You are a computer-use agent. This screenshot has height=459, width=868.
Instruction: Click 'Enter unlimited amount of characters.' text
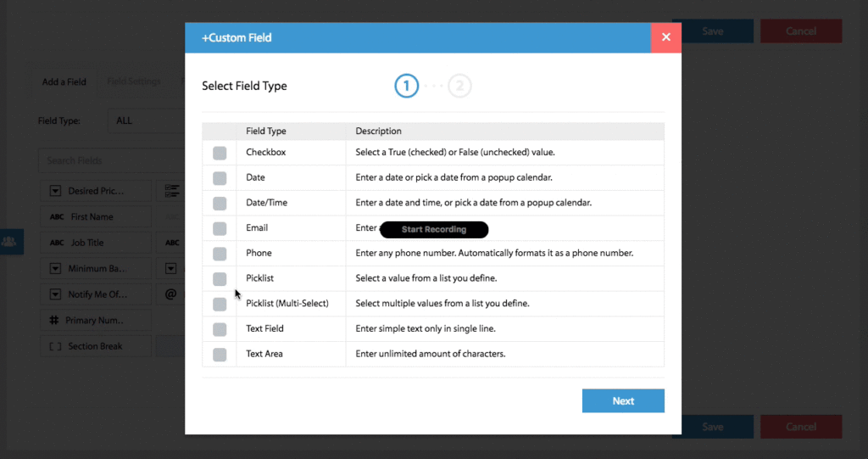click(431, 354)
